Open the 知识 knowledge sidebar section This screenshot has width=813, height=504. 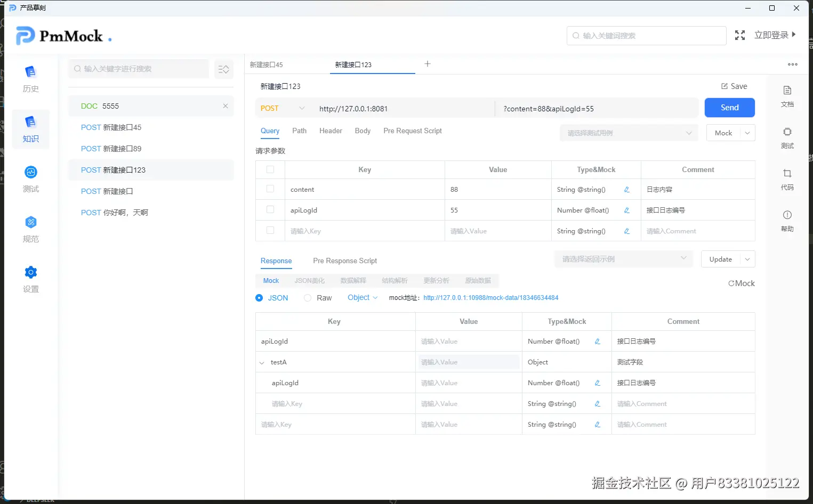[31, 129]
